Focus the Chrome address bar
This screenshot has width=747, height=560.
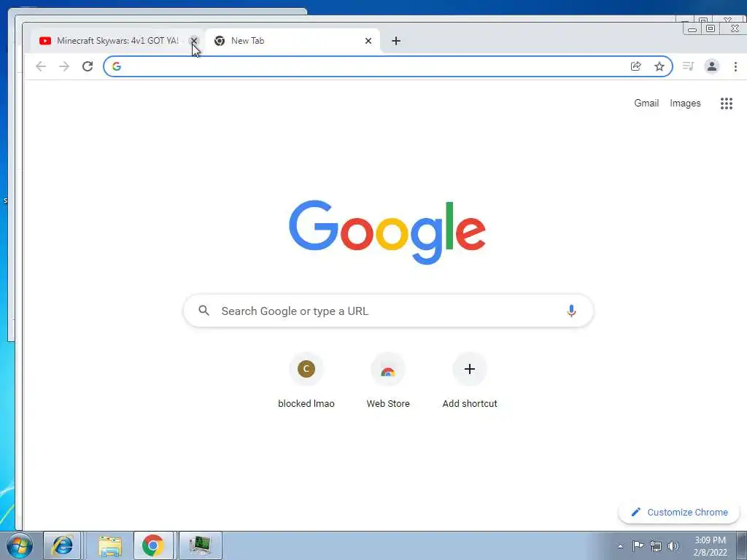(x=388, y=66)
